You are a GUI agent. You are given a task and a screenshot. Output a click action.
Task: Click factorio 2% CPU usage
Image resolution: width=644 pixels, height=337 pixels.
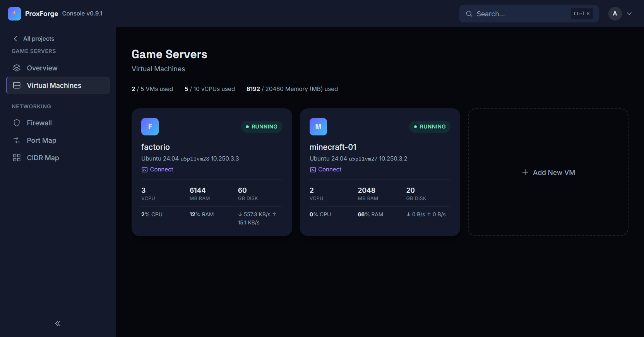[x=152, y=214]
